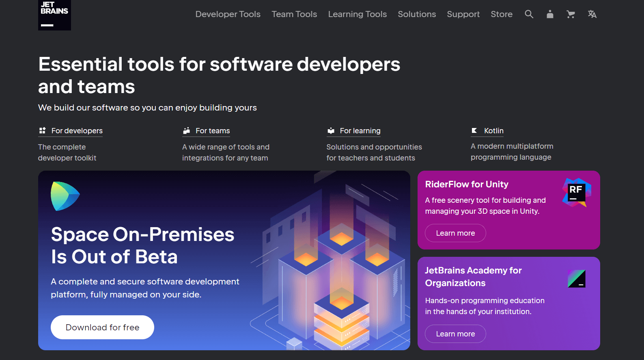Open the Support menu item
Image resolution: width=644 pixels, height=360 pixels.
click(463, 14)
